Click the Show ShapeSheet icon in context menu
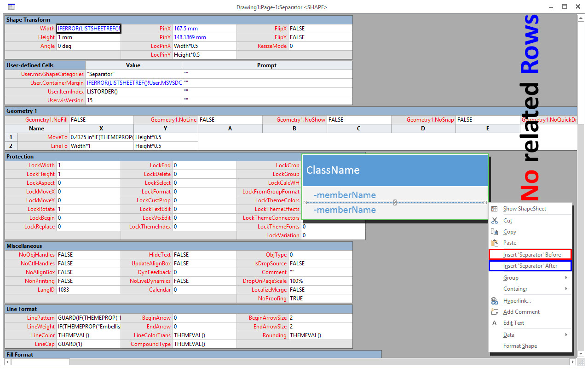The width and height of the screenshot is (588, 369). coord(495,209)
